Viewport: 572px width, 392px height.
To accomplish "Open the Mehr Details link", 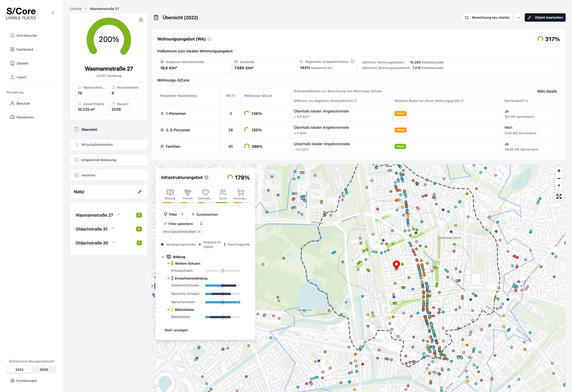I will coord(547,91).
